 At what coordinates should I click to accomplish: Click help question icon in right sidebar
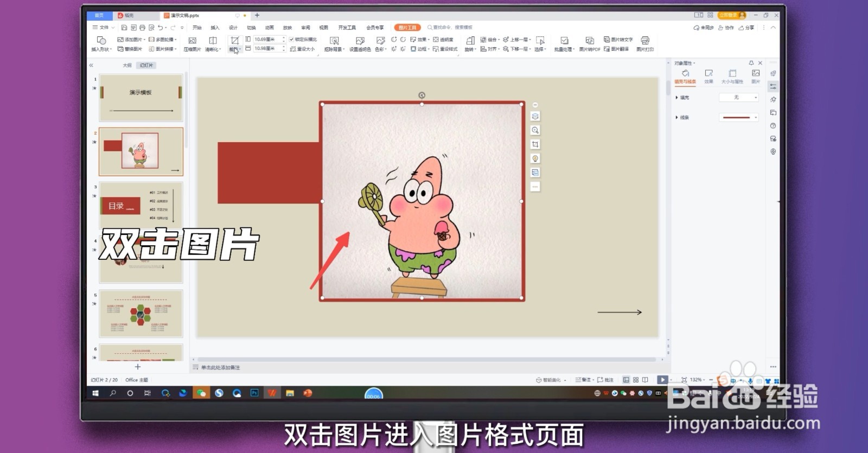pos(773,125)
